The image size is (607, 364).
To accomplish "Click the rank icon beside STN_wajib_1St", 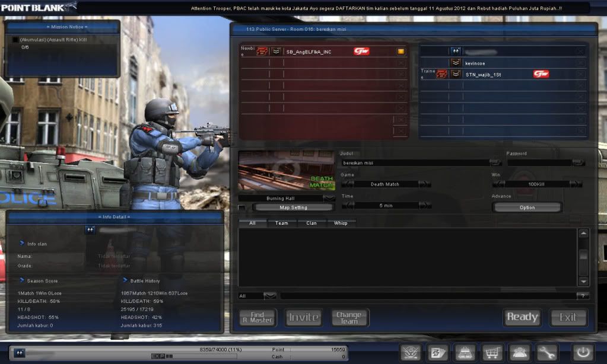I will (456, 74).
